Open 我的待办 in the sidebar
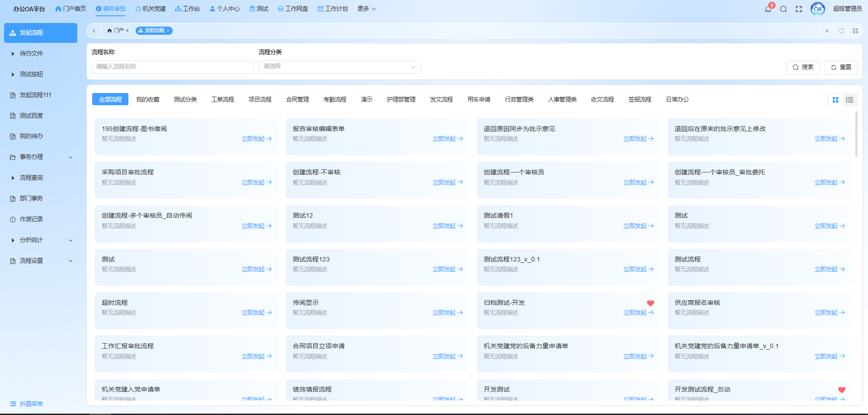This screenshot has height=415, width=868. coord(41,136)
